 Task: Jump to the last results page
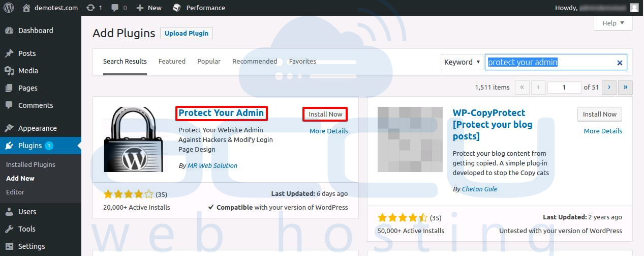625,88
